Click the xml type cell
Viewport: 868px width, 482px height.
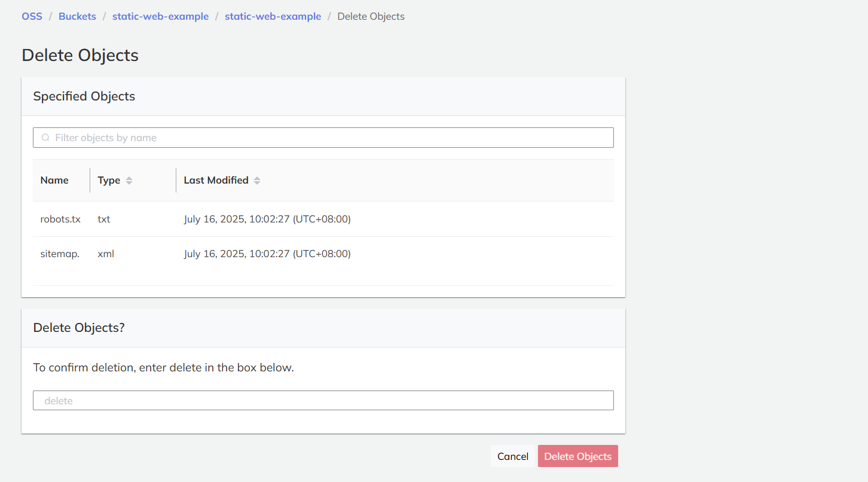click(x=106, y=254)
